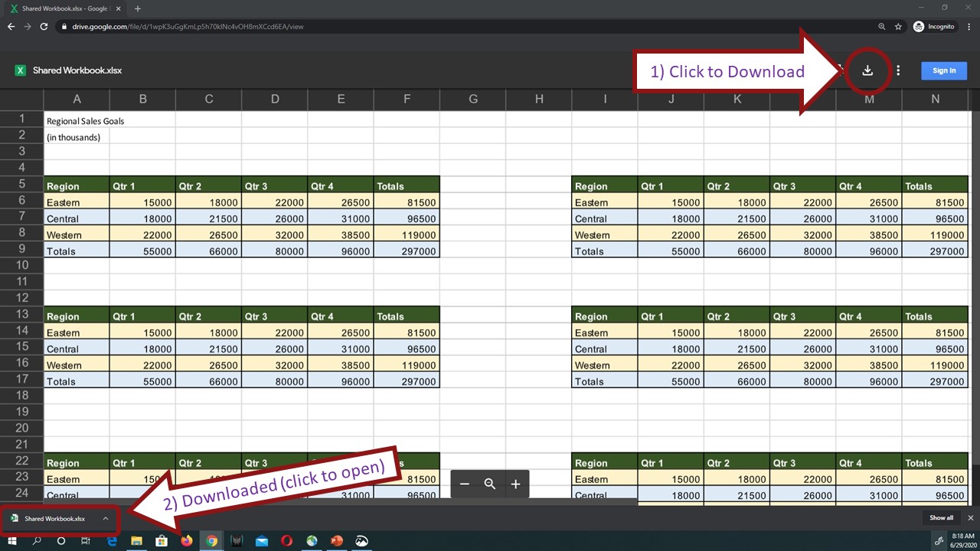Open a new tab with the plus button

[x=138, y=8]
